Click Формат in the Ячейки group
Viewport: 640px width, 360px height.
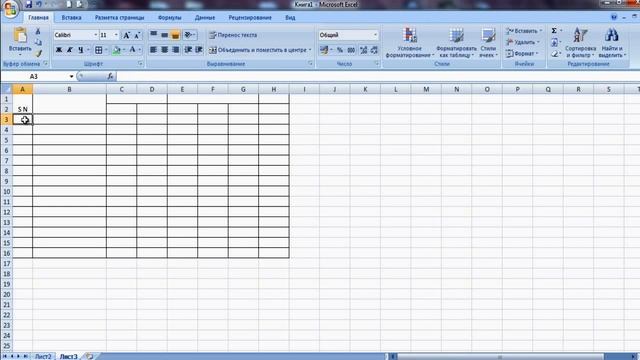point(522,53)
